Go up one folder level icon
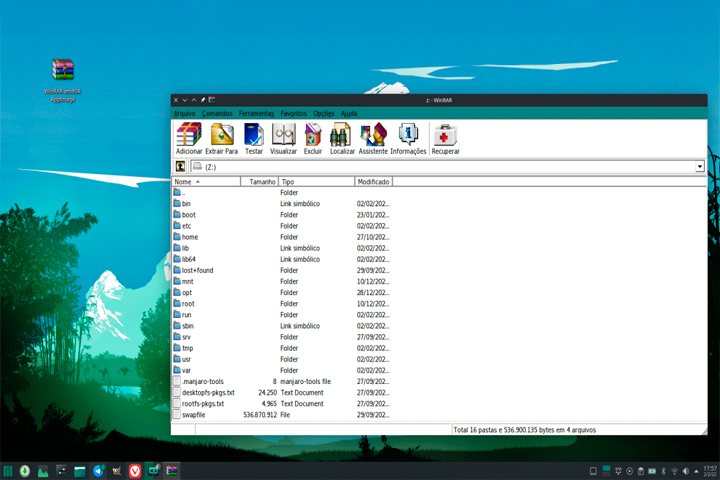Viewport: 720px width, 480px height. [180, 166]
